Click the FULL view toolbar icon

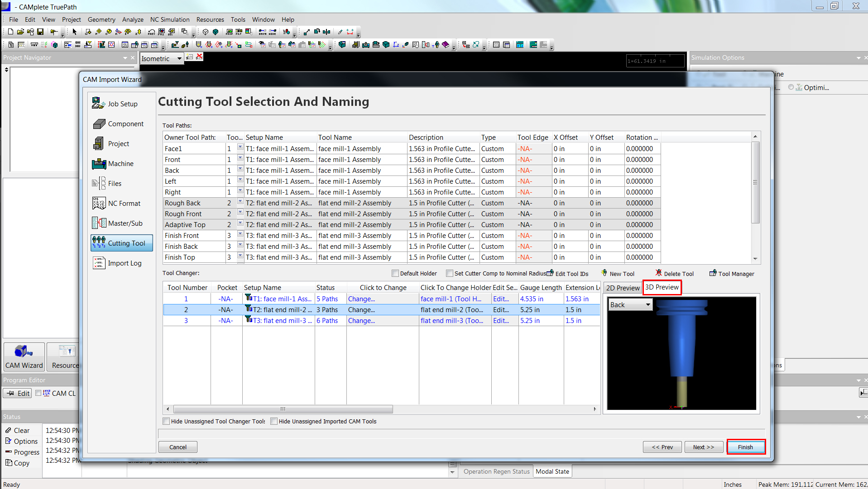(162, 32)
